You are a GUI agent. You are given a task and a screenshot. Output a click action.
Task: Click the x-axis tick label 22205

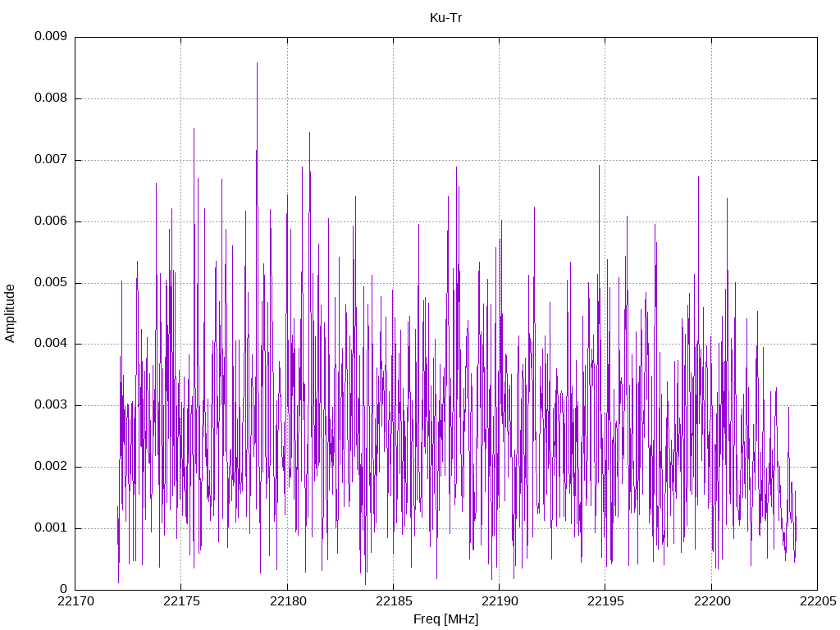(x=818, y=601)
